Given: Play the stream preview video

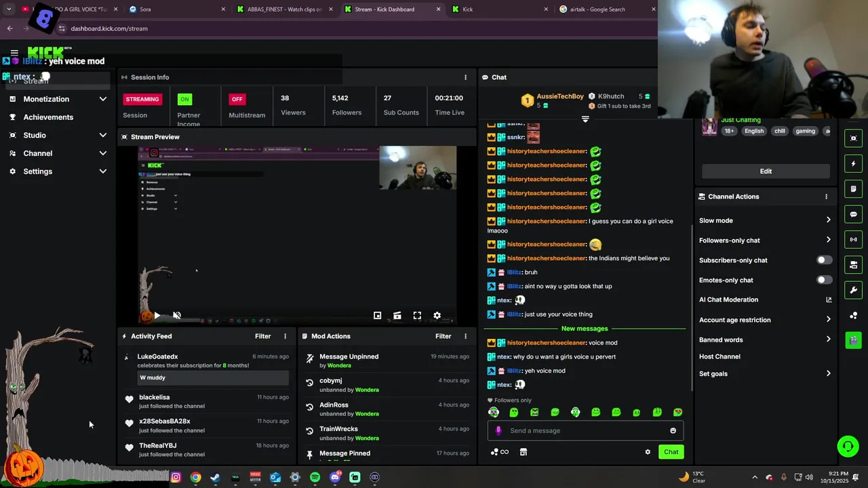Looking at the screenshot, I should tap(157, 315).
